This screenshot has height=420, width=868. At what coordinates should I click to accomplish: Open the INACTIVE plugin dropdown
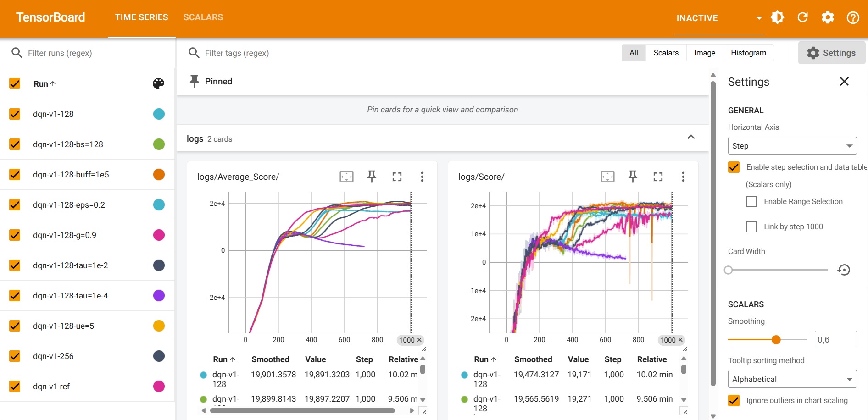coord(719,18)
